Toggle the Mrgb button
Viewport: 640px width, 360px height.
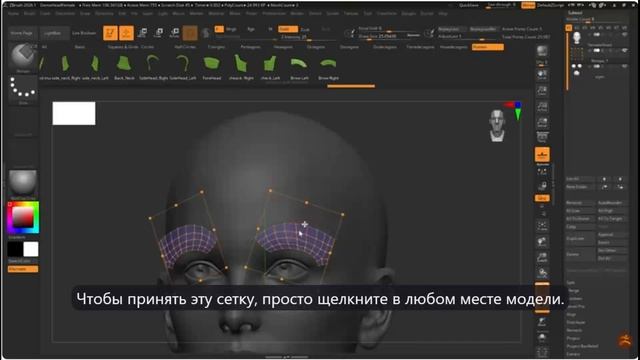tap(231, 29)
